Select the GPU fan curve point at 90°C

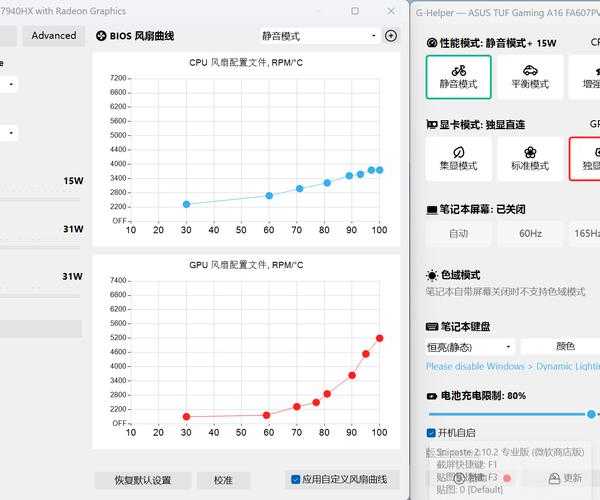tap(352, 375)
